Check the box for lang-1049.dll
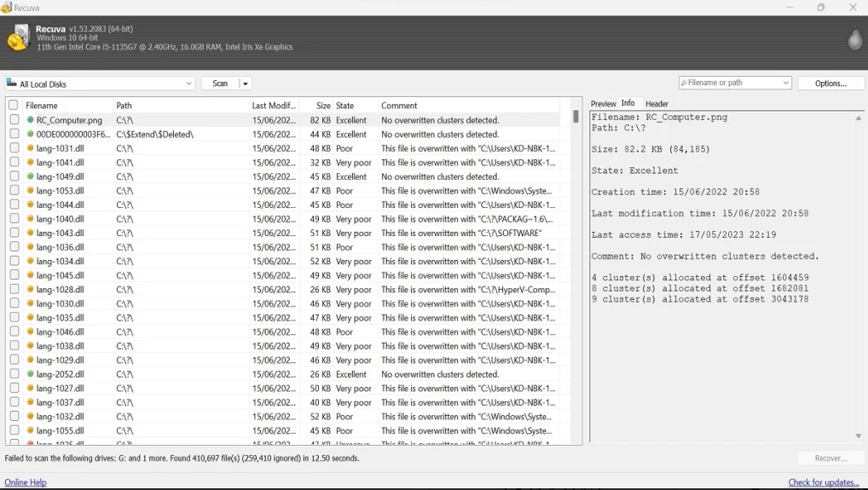This screenshot has width=868, height=490. (x=14, y=176)
